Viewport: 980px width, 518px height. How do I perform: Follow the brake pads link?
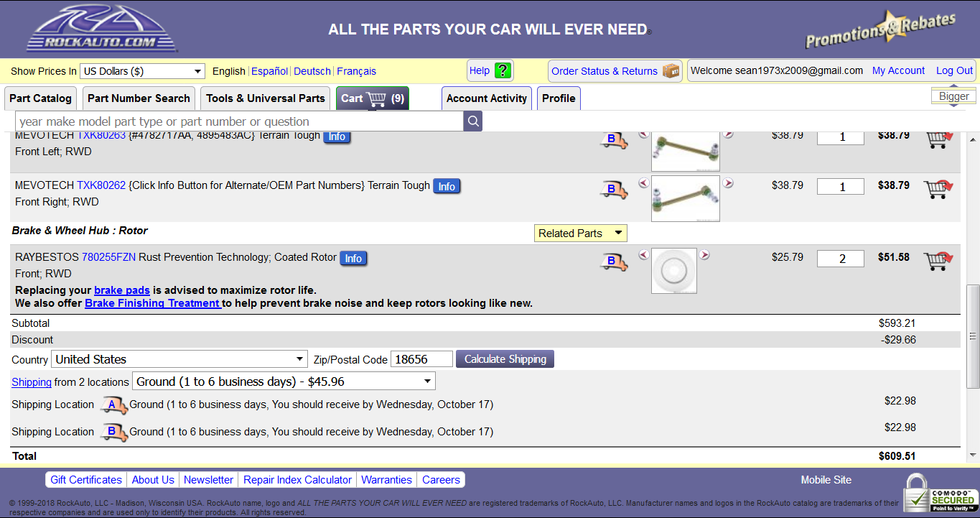[122, 290]
